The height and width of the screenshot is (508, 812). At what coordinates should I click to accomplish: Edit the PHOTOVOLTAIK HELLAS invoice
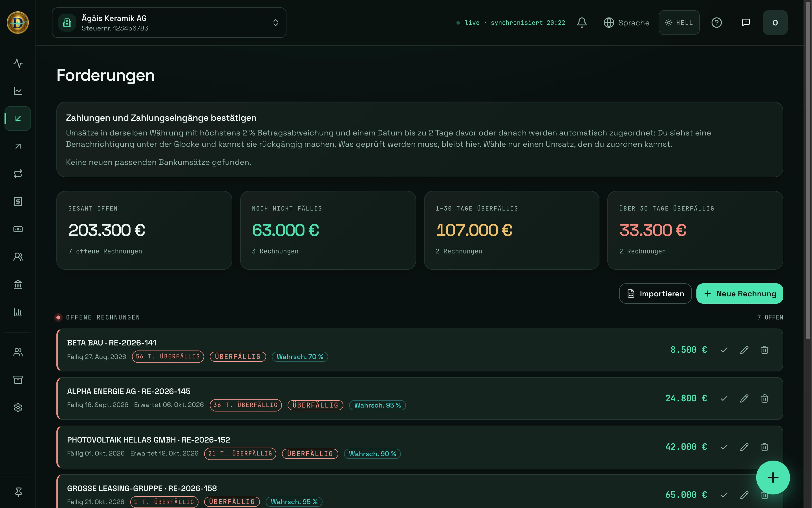point(744,447)
